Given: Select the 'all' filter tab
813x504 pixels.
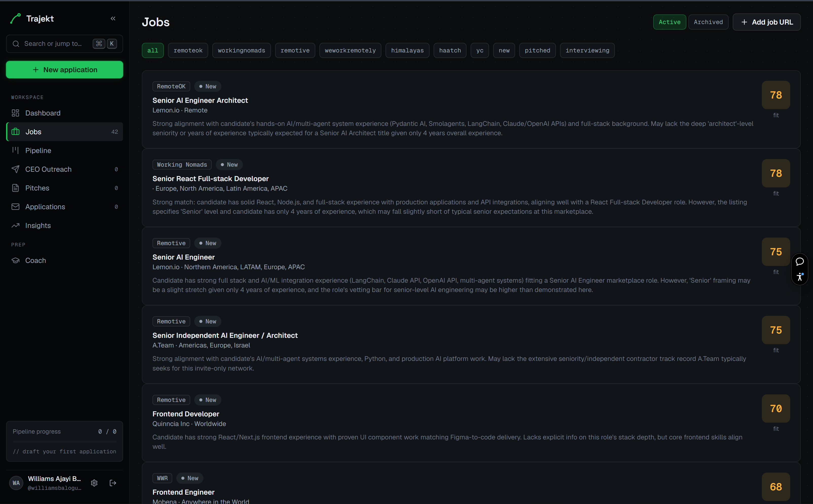Looking at the screenshot, I should coord(153,50).
